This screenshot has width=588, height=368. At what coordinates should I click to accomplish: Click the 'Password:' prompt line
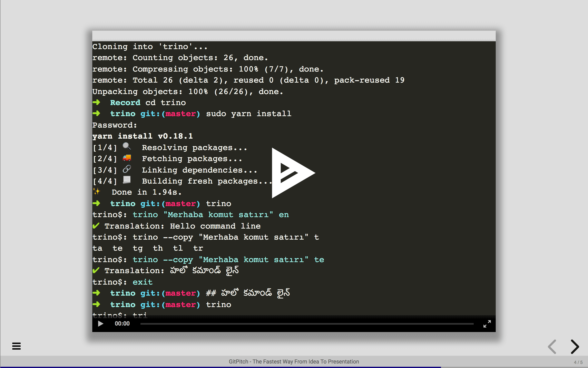point(115,125)
